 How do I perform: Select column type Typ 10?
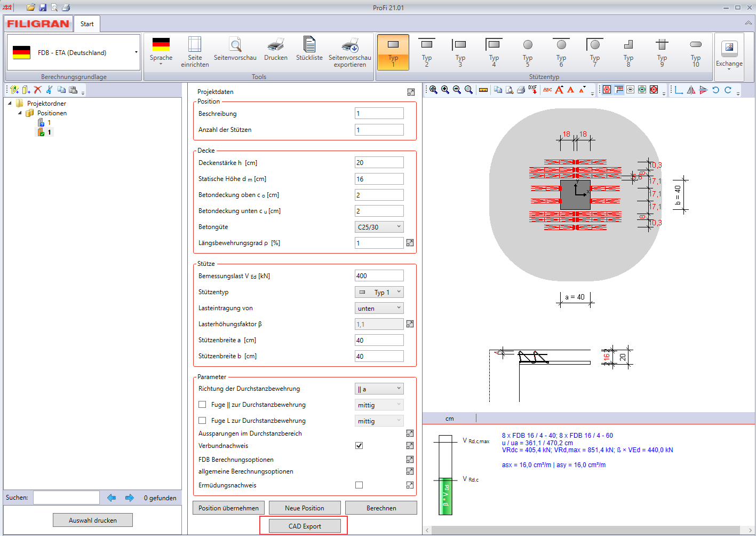696,52
